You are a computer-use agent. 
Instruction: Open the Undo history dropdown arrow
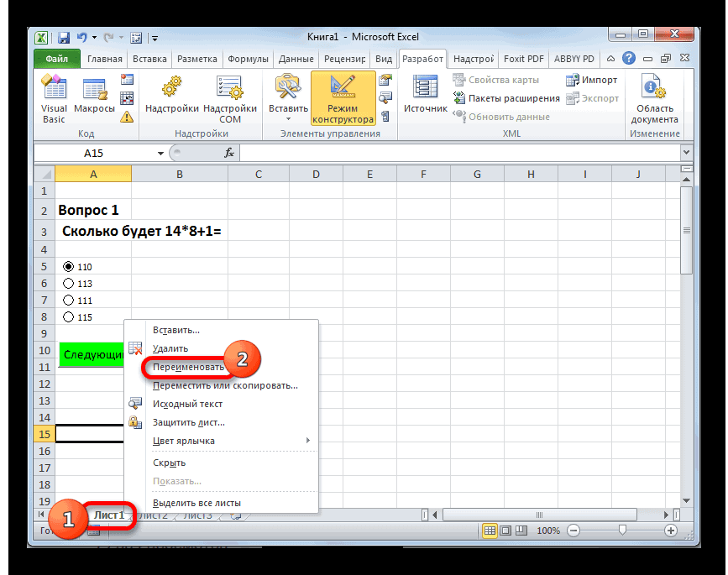94,37
